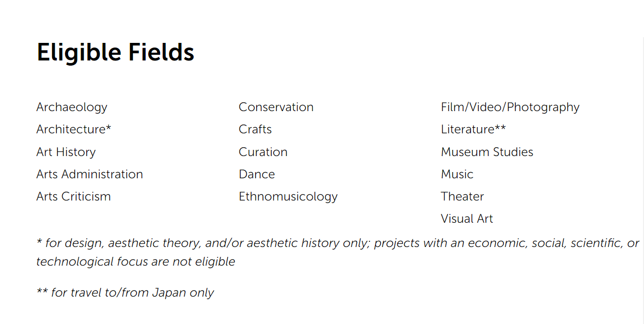The width and height of the screenshot is (644, 324).
Task: Click the Architecture* entry
Action: tap(74, 129)
